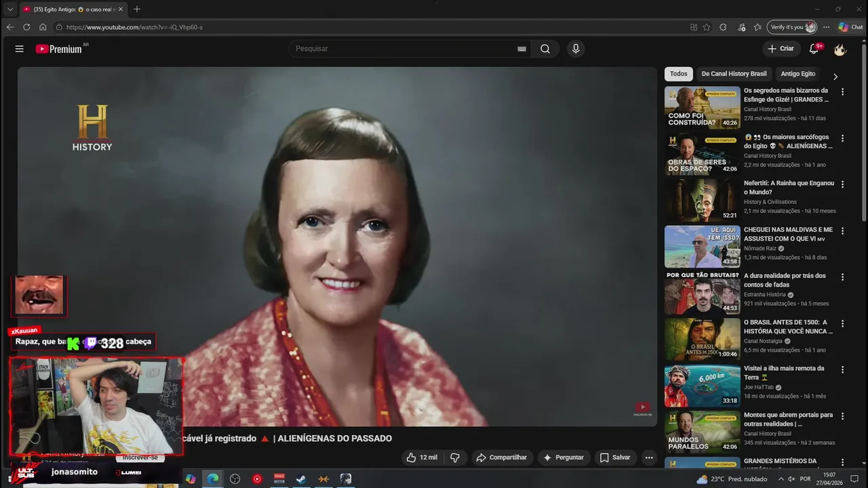Open options for maiores sarcófagos do Egito video
The width and height of the screenshot is (868, 488).
tap(843, 138)
